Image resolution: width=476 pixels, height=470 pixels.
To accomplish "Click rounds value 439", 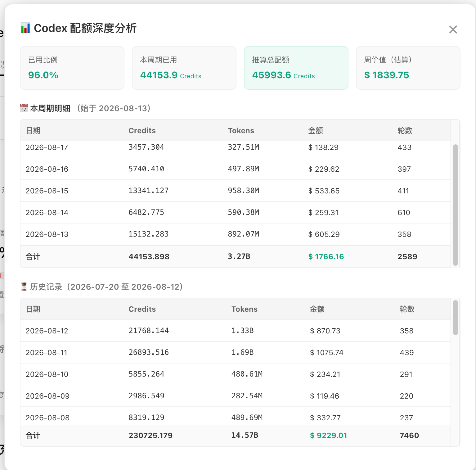I will click(407, 353).
